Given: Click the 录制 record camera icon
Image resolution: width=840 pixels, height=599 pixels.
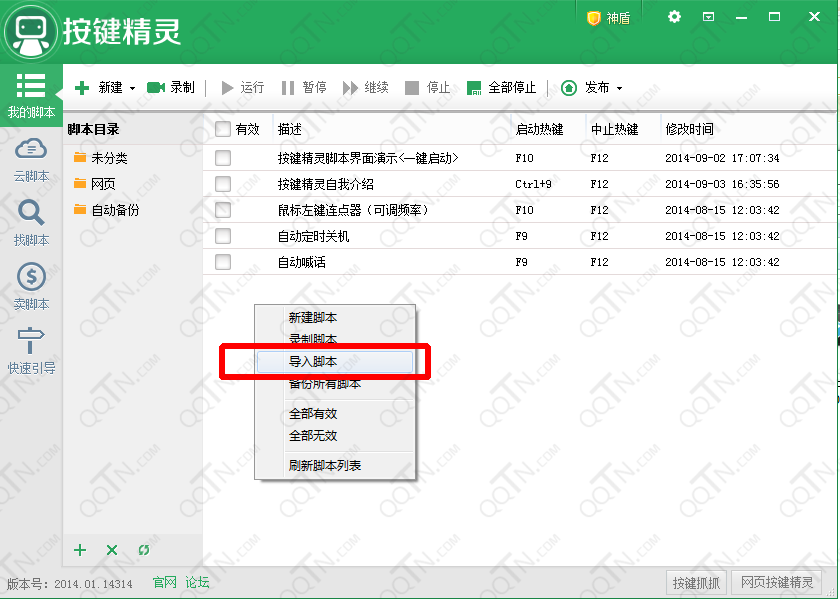Looking at the screenshot, I should [156, 88].
